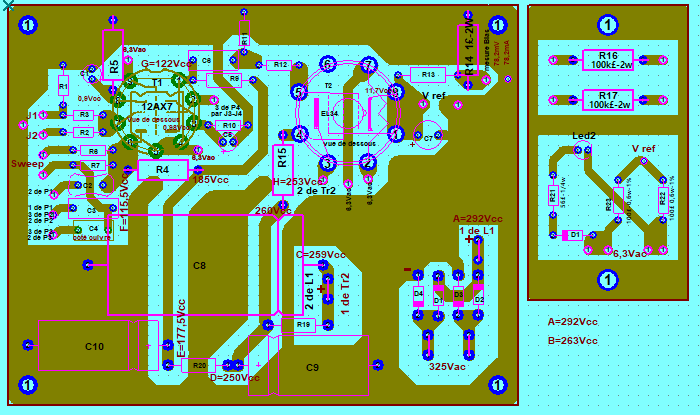This screenshot has width=700, height=415.
Task: Select resistor R17 100k on small board
Action: 607,99
